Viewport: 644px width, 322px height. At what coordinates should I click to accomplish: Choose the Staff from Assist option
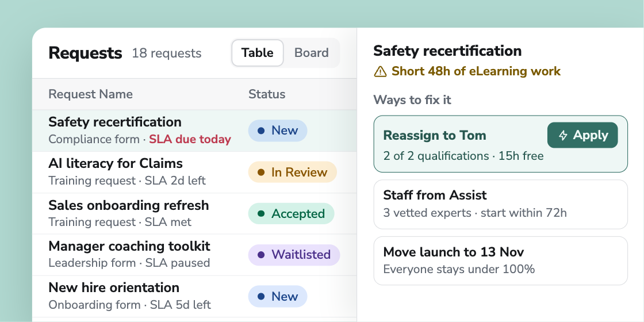click(x=501, y=204)
